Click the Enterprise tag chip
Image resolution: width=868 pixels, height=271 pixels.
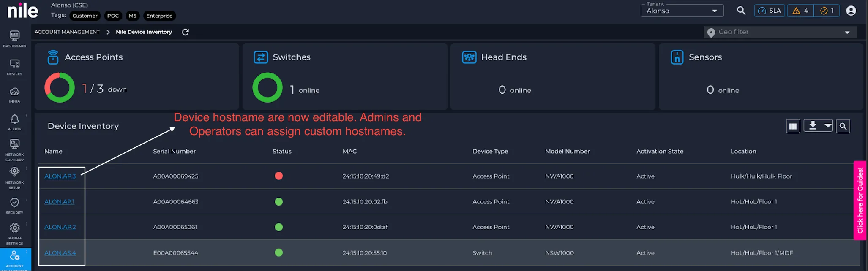click(159, 16)
